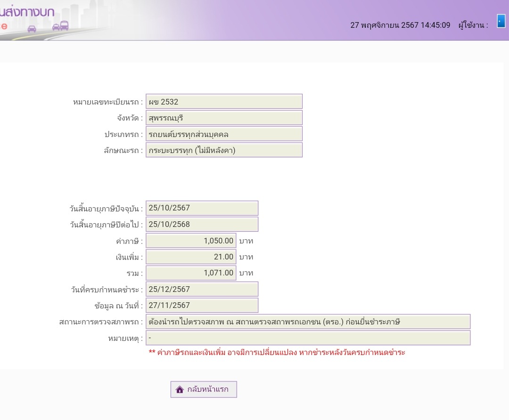Click the blue door logout icon
This screenshot has width=509, height=420.
pos(501,21)
